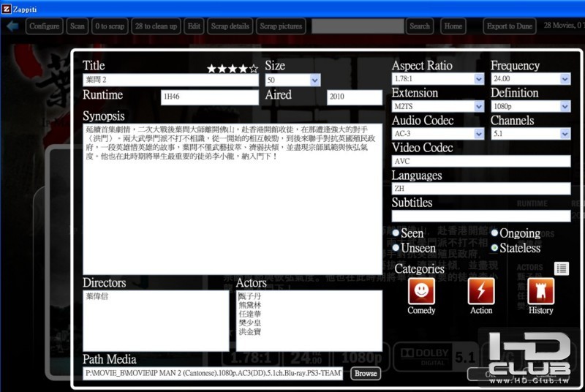Select actor 洪金寶 in Actors list
Viewport: 585px width, 392px height.
249,331
